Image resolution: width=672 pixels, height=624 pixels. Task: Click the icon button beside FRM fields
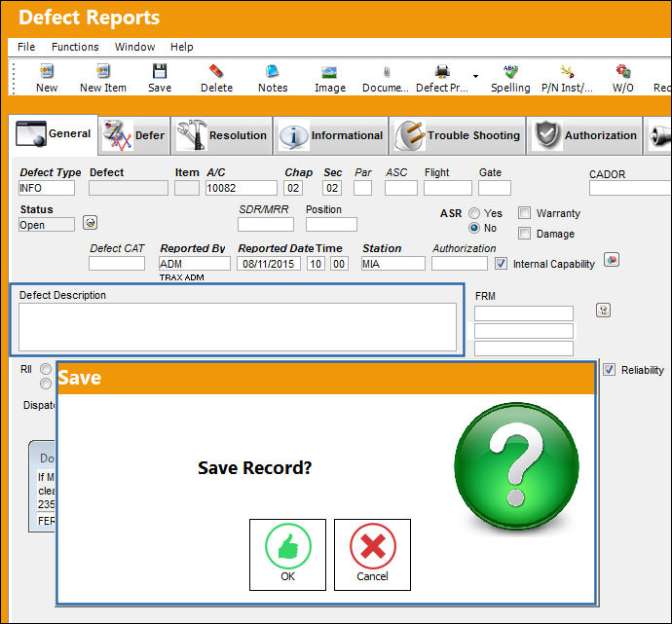point(604,311)
